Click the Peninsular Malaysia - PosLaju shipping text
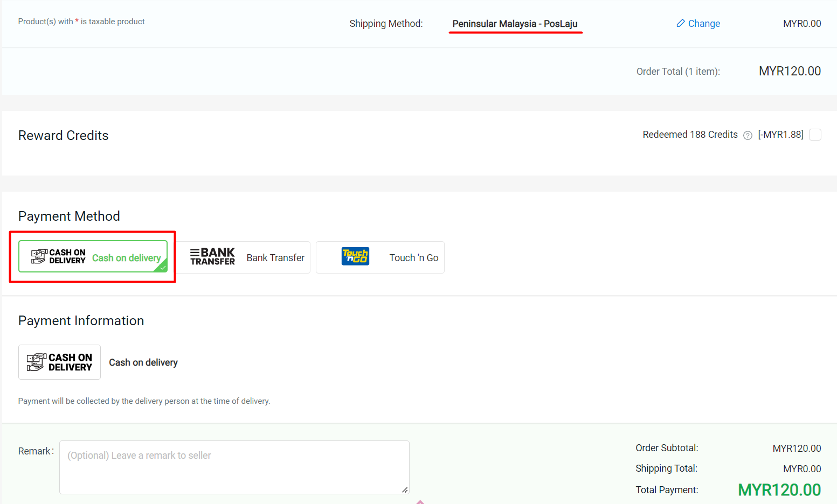The width and height of the screenshot is (837, 504). click(x=515, y=24)
